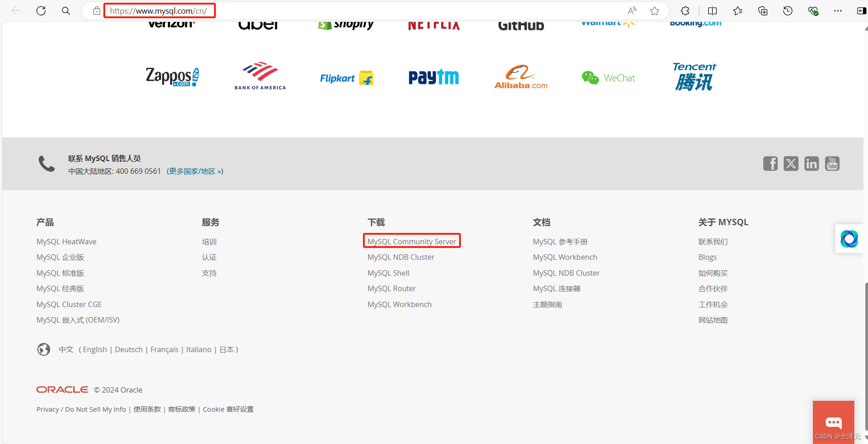Image resolution: width=868 pixels, height=444 pixels.
Task: Open MySQL X (Twitter) icon
Action: coord(791,163)
